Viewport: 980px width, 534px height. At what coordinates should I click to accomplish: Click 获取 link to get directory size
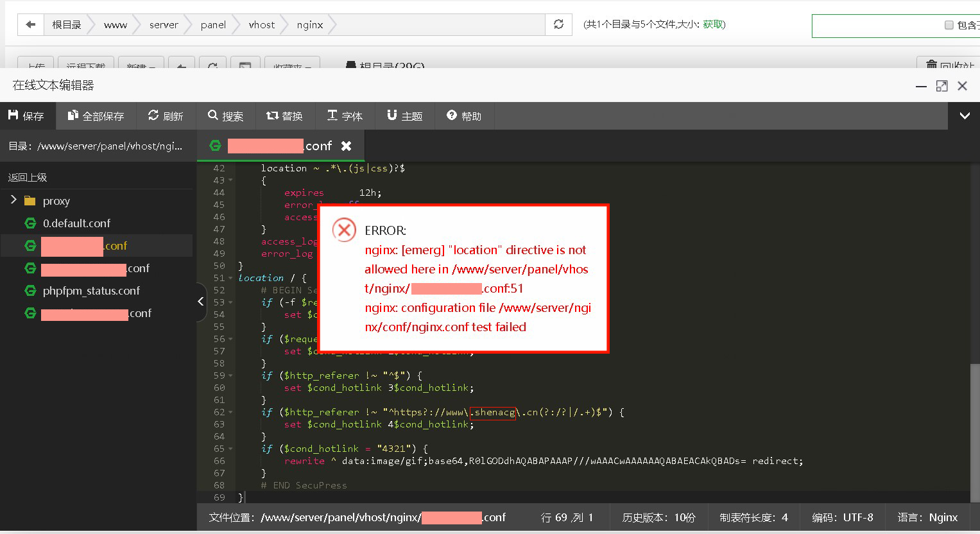point(712,24)
